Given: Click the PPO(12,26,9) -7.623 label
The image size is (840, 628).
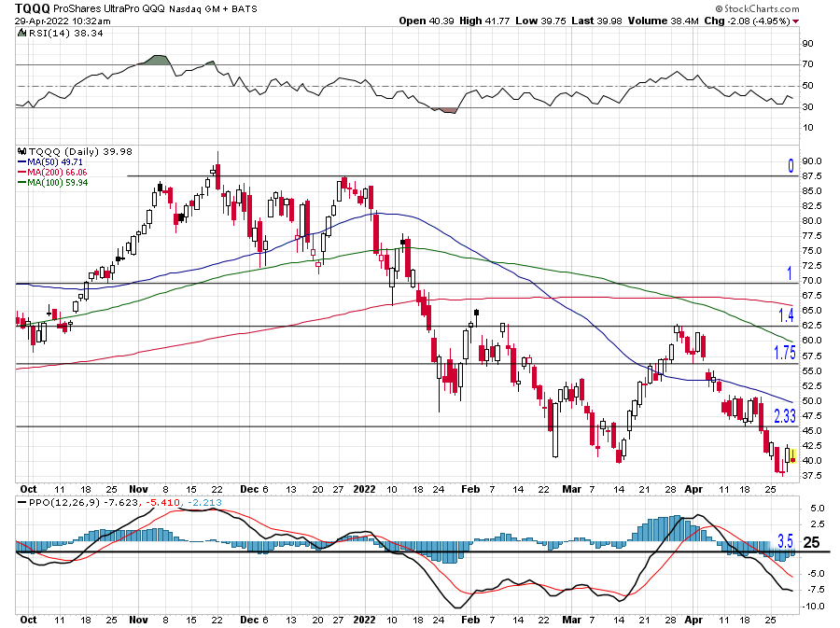Looking at the screenshot, I should tap(78, 503).
